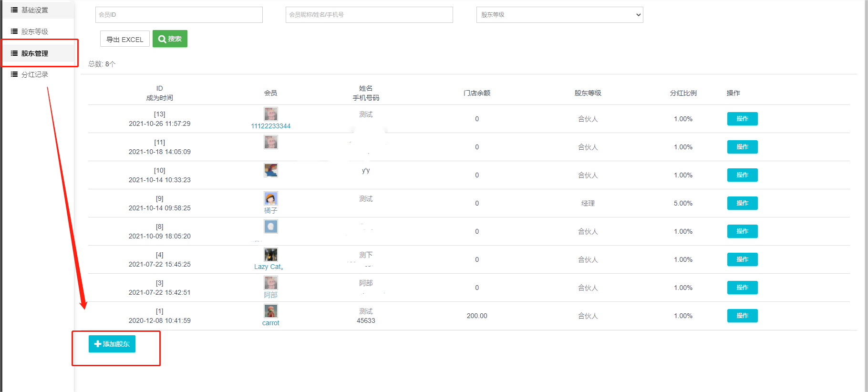Open member link 11122233344
This screenshot has height=392, width=868.
point(270,126)
